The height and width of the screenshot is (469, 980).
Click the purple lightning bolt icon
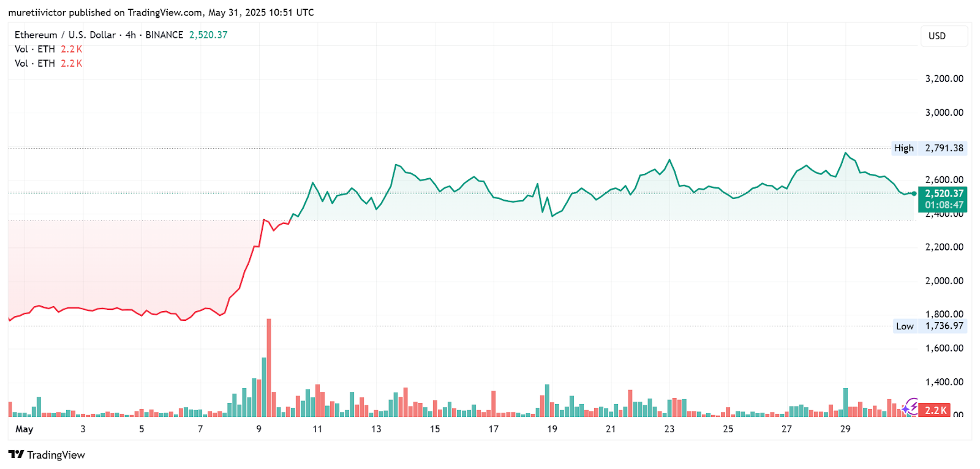click(913, 405)
